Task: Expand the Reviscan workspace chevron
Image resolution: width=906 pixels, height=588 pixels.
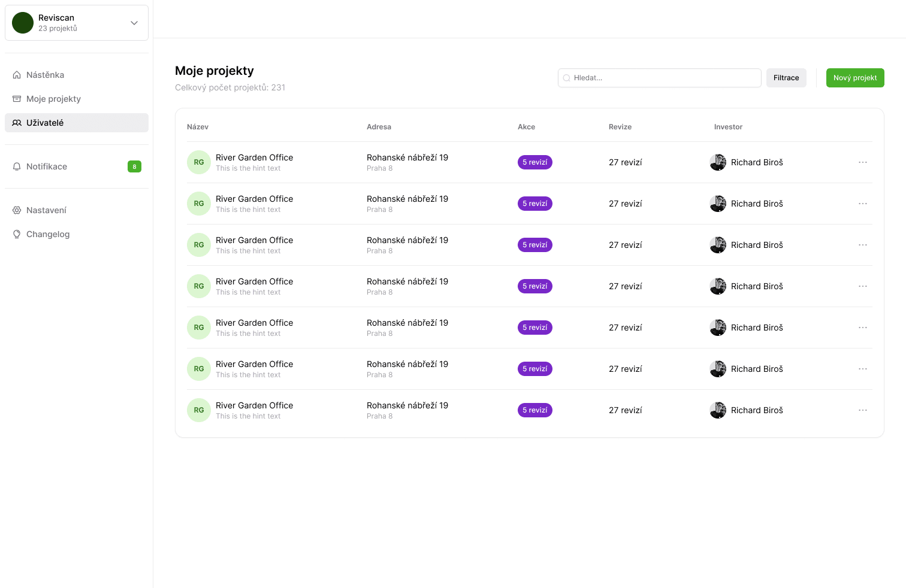Action: (134, 23)
